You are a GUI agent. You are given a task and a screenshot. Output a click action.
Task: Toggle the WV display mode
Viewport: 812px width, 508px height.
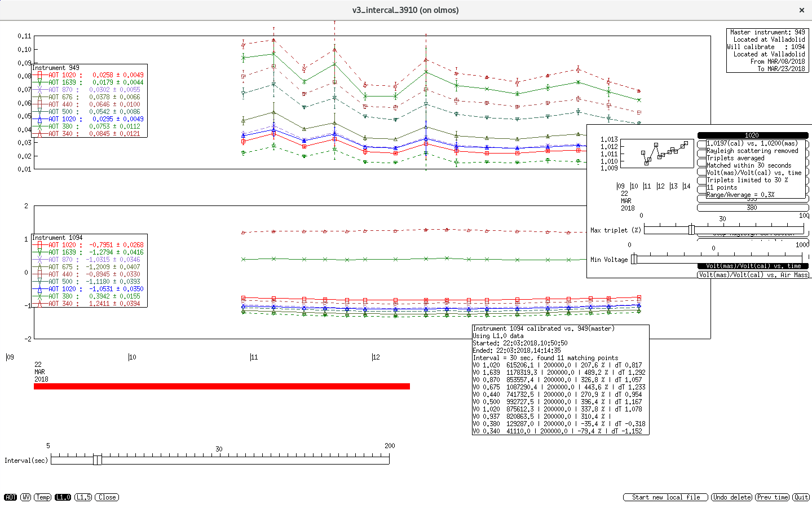point(25,497)
